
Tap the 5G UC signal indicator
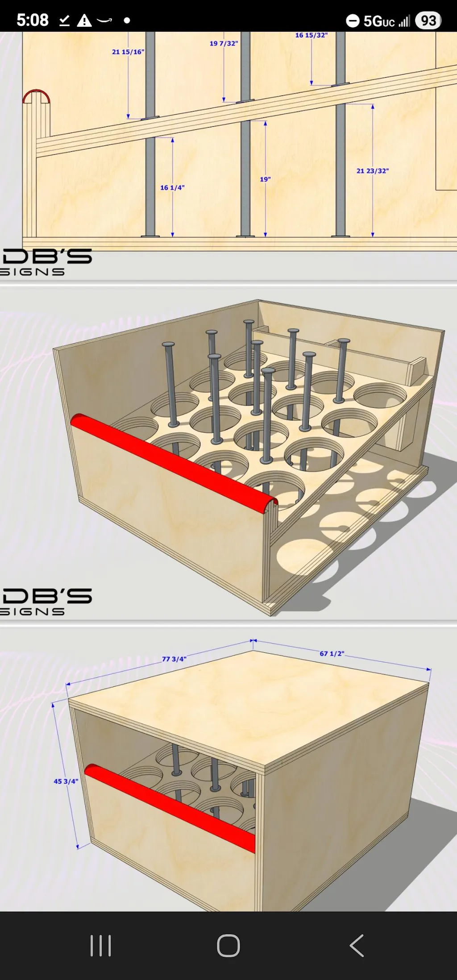(x=386, y=21)
